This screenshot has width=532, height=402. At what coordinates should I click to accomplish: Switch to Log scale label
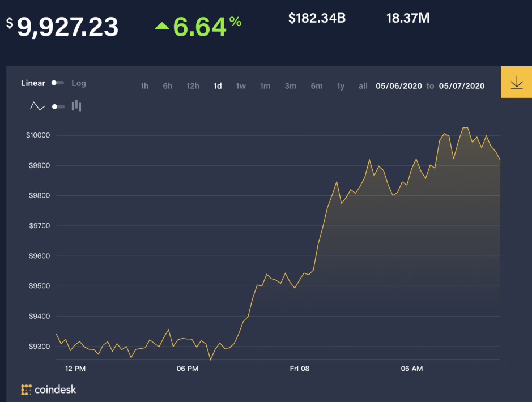[79, 83]
